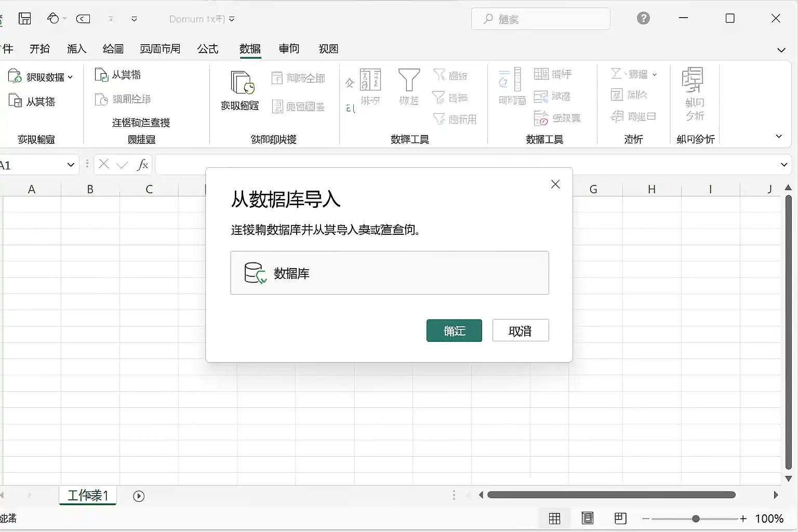Switch to Page Layout view in status bar

tap(588, 518)
